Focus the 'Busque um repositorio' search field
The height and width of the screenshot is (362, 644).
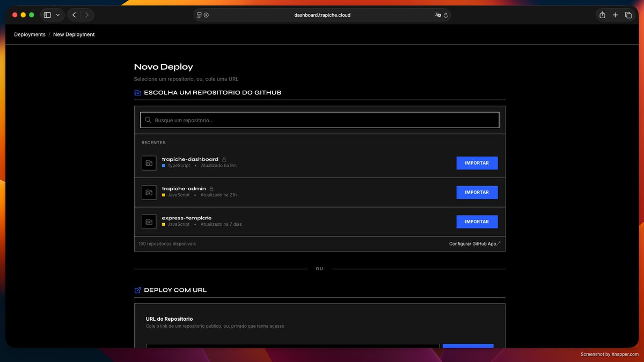[x=320, y=120]
